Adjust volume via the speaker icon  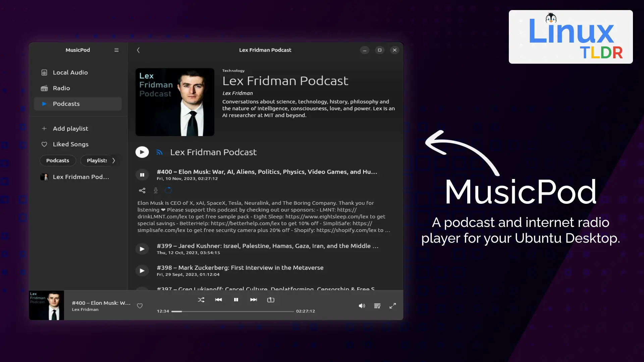pyautogui.click(x=362, y=306)
